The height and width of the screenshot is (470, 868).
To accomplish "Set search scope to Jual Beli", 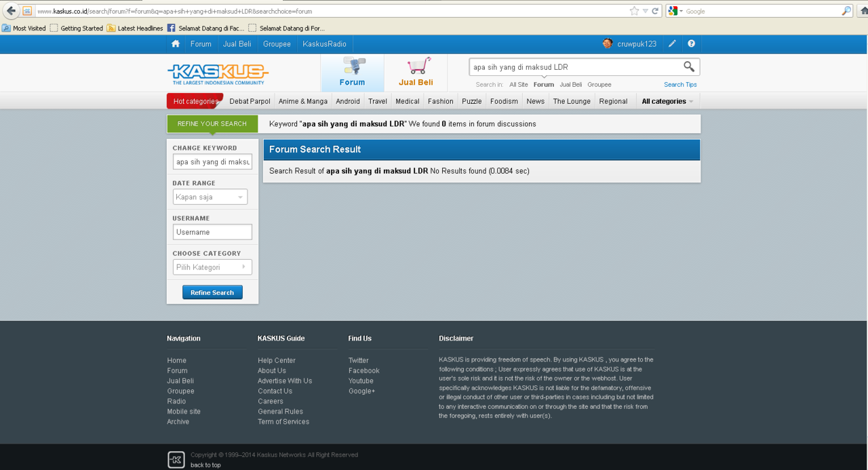I will coord(571,85).
